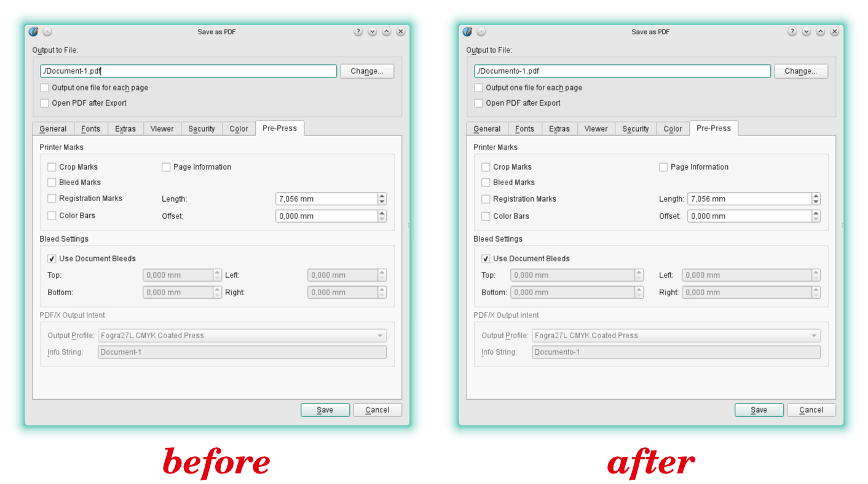Switch to the Security tab in the before dialog

coord(202,129)
